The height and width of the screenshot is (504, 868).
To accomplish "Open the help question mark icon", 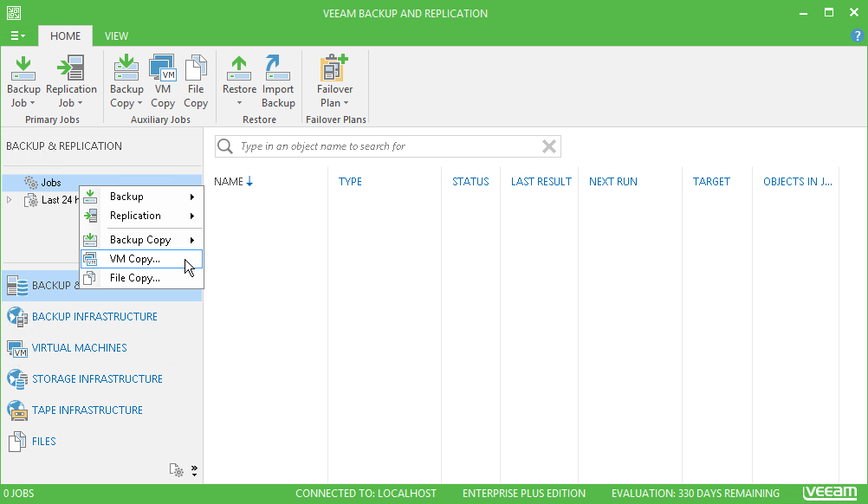I will coord(857,36).
